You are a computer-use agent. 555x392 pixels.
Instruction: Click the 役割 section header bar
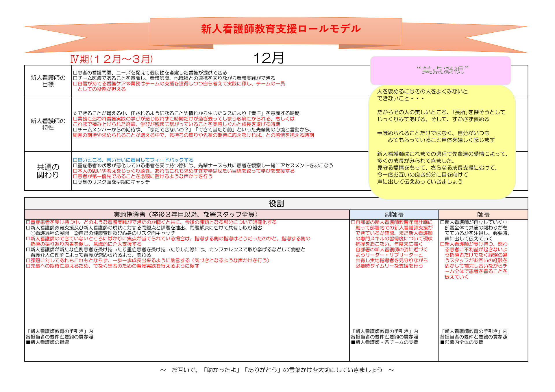coord(276,204)
